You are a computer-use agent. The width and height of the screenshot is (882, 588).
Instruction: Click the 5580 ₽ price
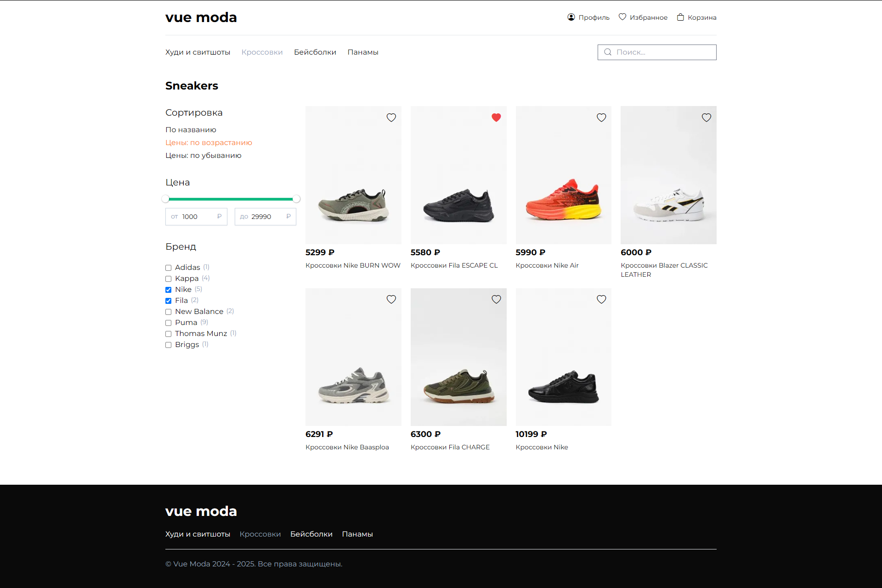point(425,252)
